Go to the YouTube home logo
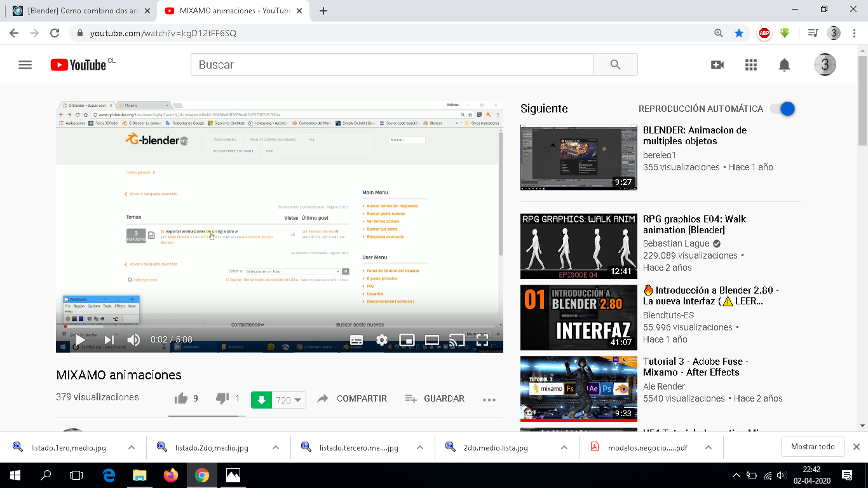Screen dimensions: 868x488 (x=78, y=65)
